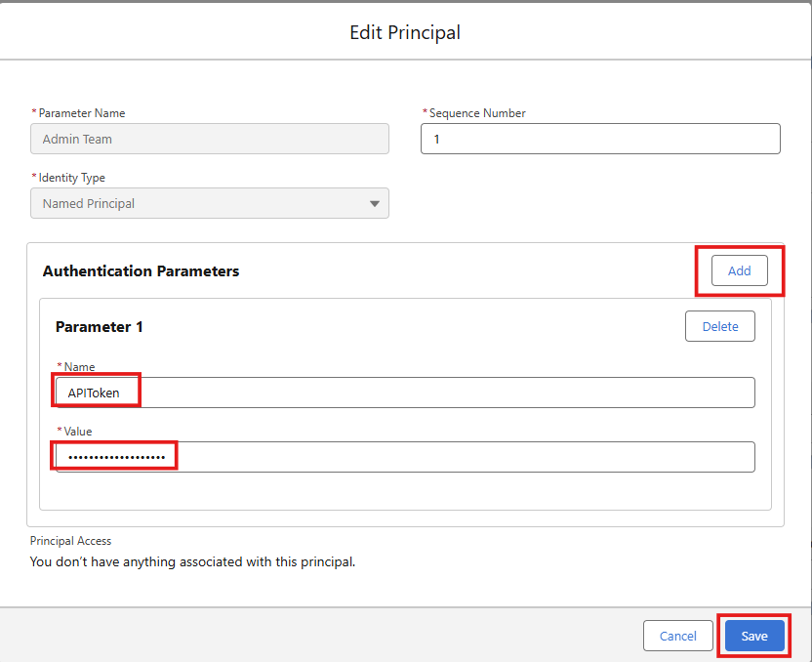Click the Authentication Parameters heading
The image size is (812, 662).
pyautogui.click(x=141, y=270)
